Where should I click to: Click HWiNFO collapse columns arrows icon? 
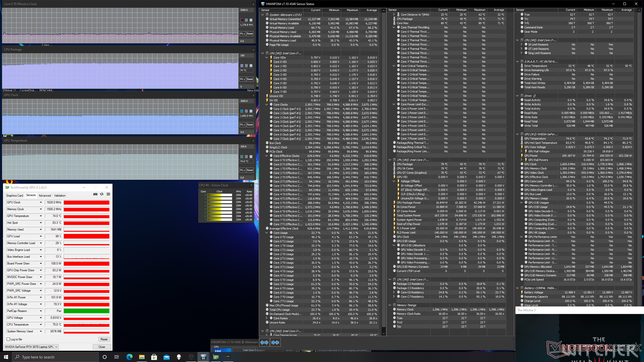pos(275,342)
